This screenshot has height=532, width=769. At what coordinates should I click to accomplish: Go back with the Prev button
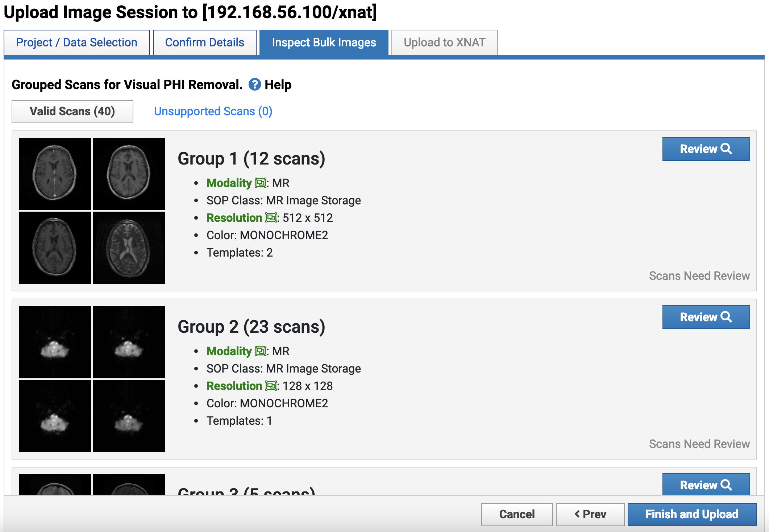[590, 514]
